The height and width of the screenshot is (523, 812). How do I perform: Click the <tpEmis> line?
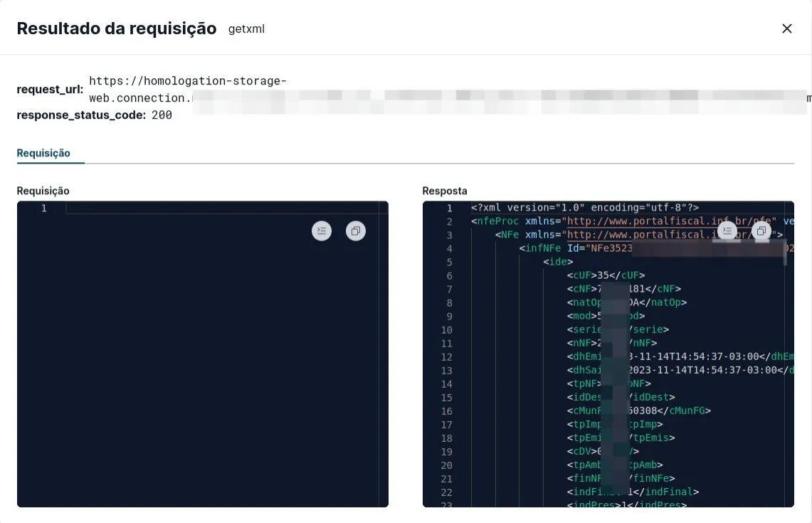click(x=621, y=438)
